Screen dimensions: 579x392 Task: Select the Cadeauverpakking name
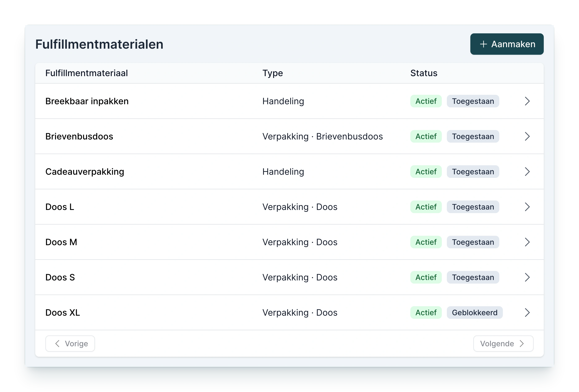tap(85, 172)
